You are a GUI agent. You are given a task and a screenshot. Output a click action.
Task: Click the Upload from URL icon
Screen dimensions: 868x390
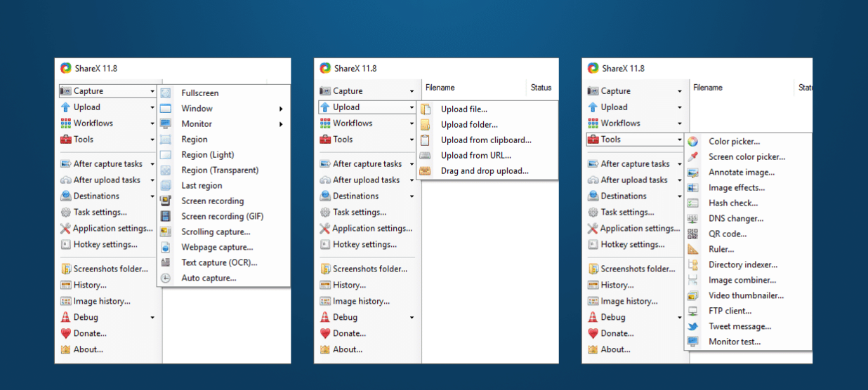tap(426, 155)
